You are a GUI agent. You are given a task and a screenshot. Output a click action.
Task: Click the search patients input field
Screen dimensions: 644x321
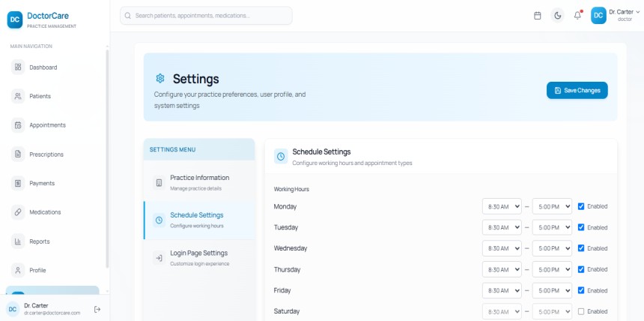[206, 16]
